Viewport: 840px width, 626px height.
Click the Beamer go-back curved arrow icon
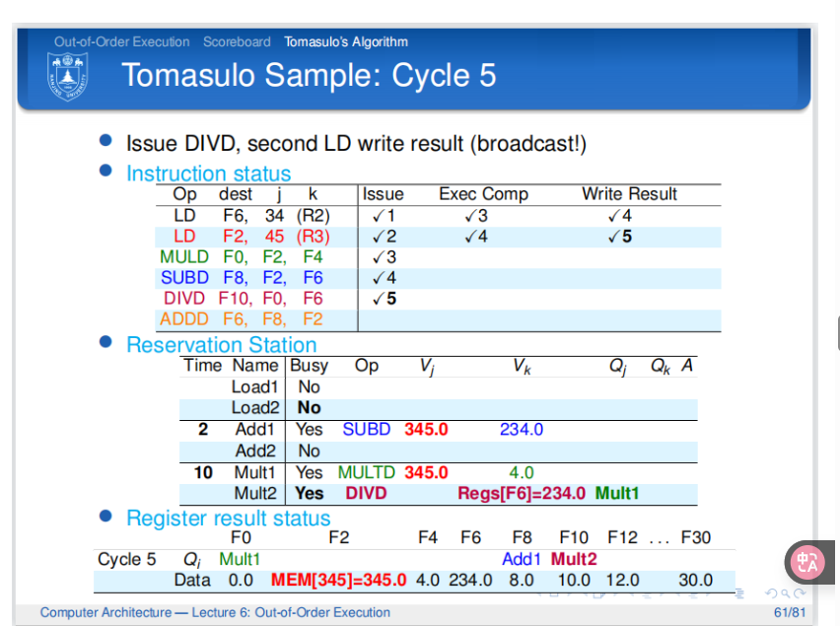tap(772, 594)
